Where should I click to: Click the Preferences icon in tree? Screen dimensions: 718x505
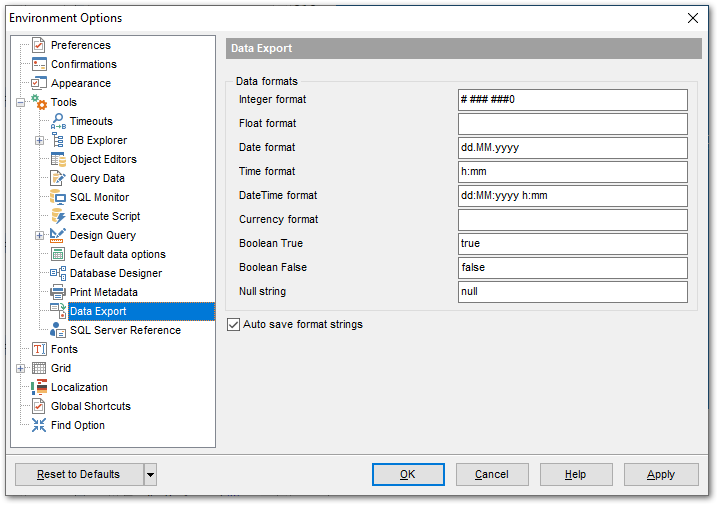tap(39, 45)
